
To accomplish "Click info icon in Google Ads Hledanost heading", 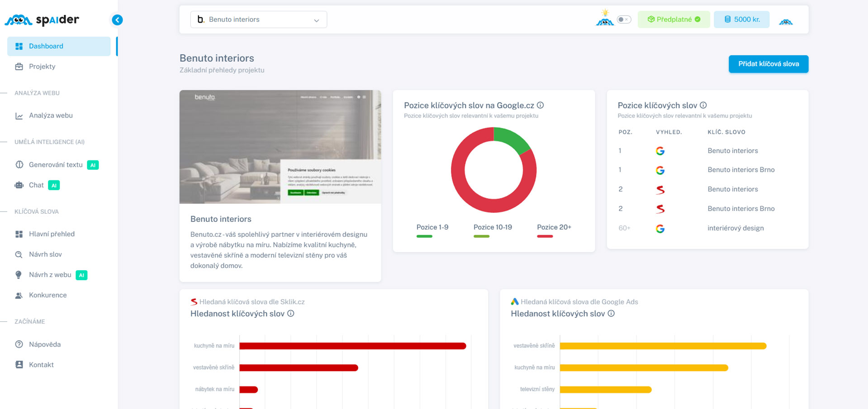I will 611,313.
